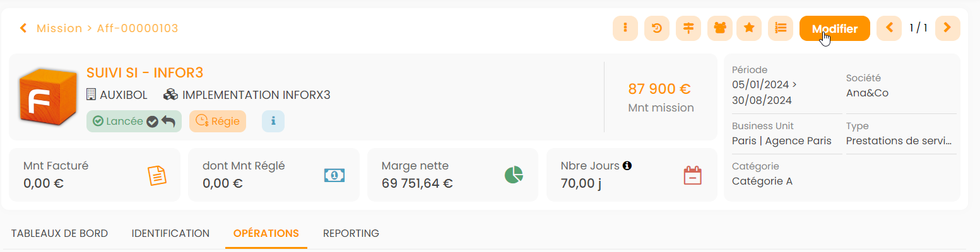Click the Nbre Jours info tooltip icon

627,166
